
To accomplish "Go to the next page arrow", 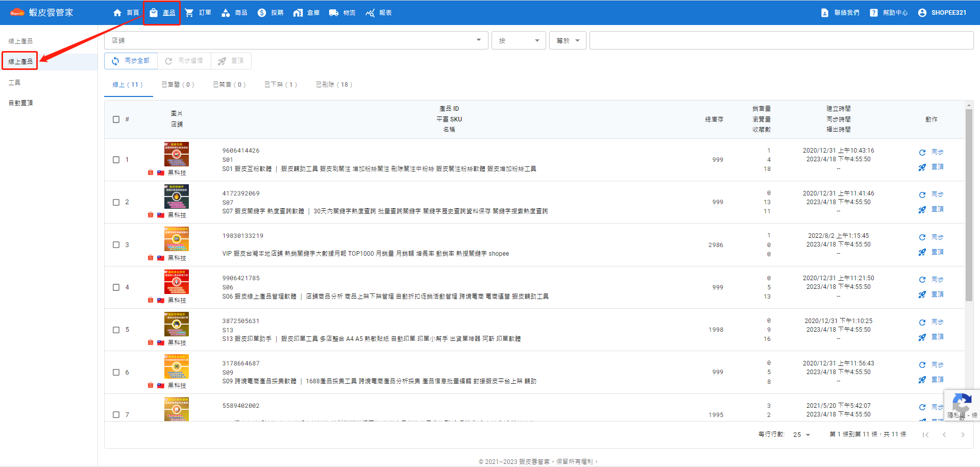I will [963, 435].
